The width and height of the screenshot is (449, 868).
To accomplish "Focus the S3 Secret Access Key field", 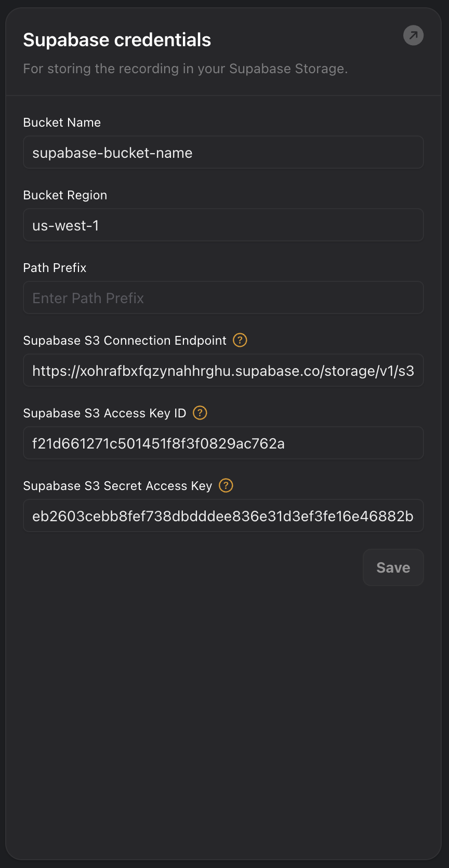I will coord(223,516).
